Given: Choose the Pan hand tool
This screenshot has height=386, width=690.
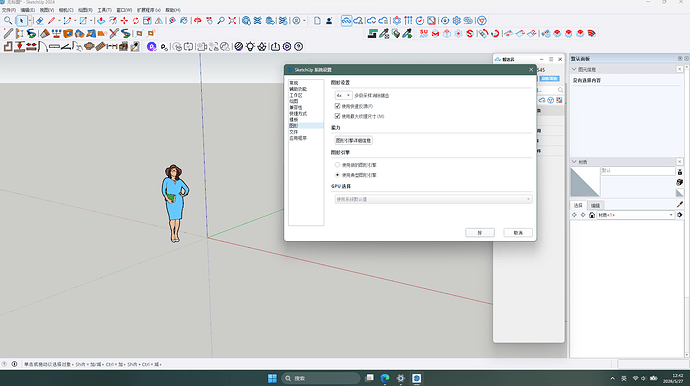Looking at the screenshot, I should pos(209,21).
